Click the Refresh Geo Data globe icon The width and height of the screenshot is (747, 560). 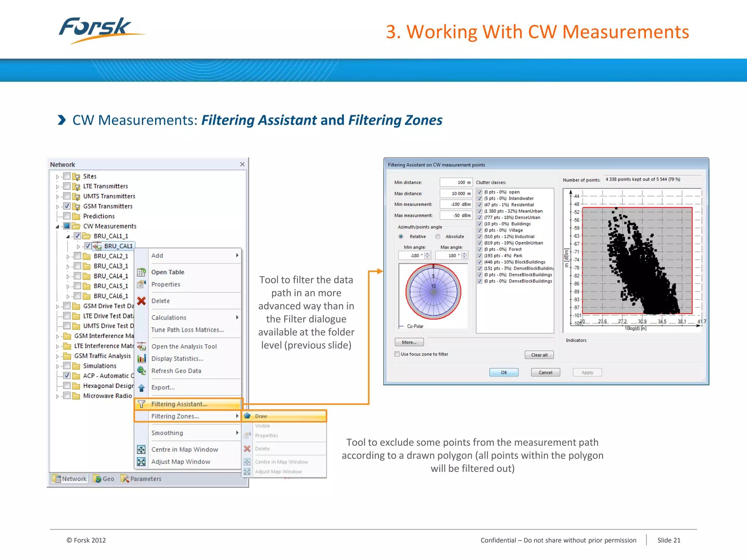click(x=141, y=371)
